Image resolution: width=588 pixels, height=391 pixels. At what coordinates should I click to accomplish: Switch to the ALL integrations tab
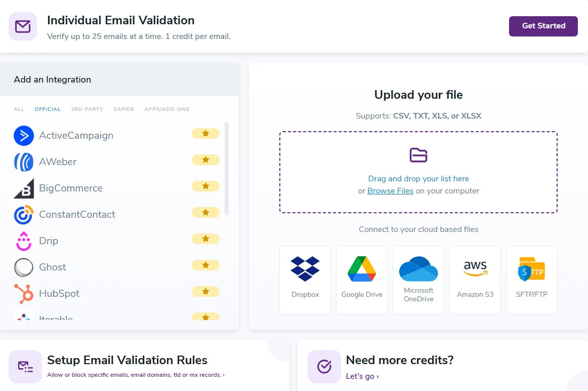click(x=19, y=109)
